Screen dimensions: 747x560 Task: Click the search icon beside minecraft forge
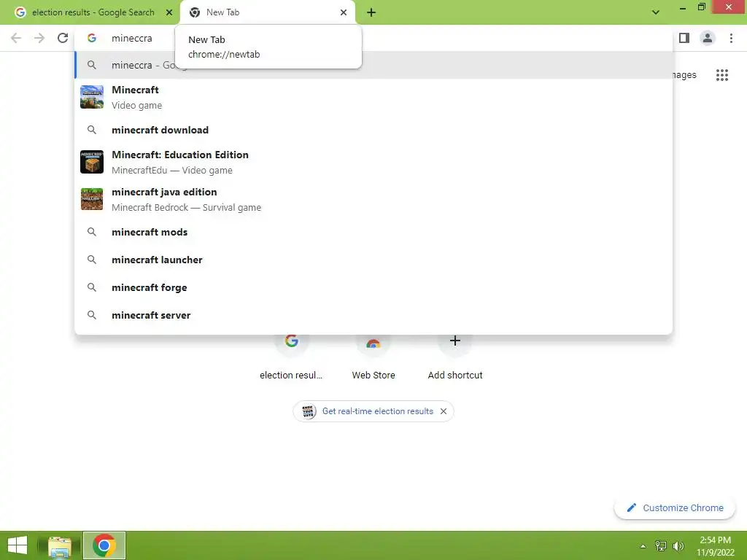[92, 287]
